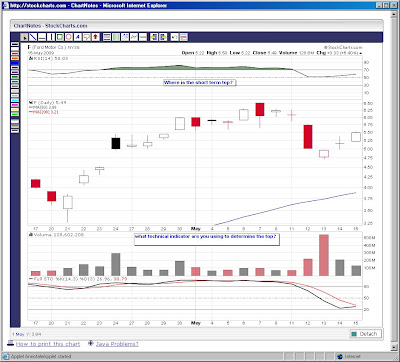Select the vertical line tool
The image size is (400, 362).
(51, 37)
